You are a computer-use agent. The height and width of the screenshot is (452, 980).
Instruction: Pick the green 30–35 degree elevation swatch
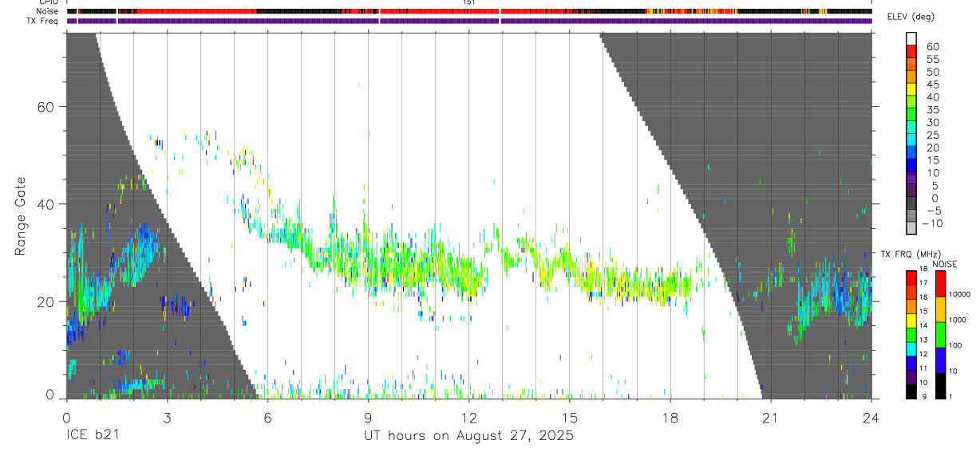(911, 116)
